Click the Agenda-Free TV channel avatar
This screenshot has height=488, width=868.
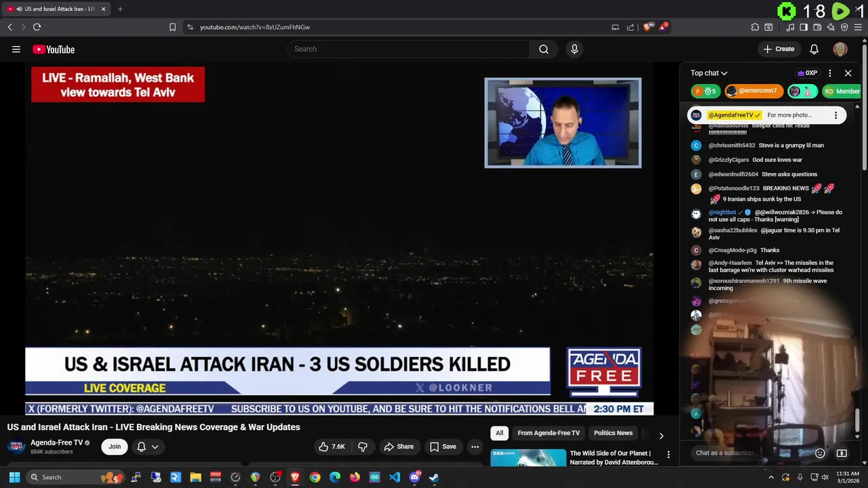16,447
